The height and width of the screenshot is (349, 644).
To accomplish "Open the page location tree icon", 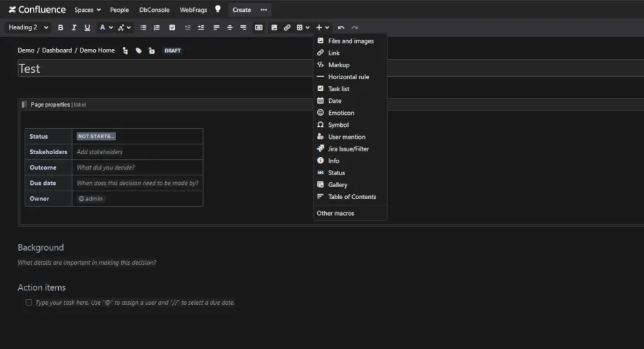I will pyautogui.click(x=125, y=50).
